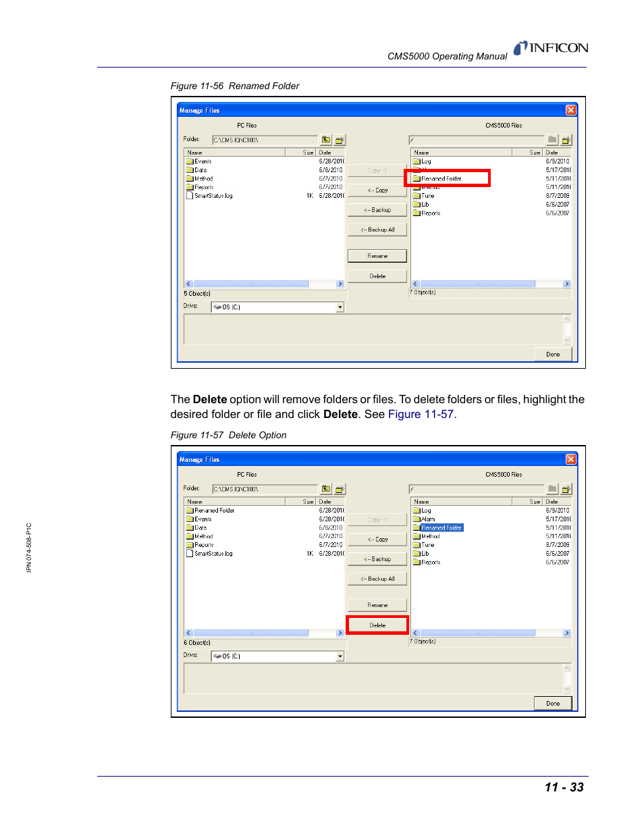This screenshot has height=834, width=644.
Task: Click PC Folder path field in Figure 11-56 dialog
Action: (265, 140)
